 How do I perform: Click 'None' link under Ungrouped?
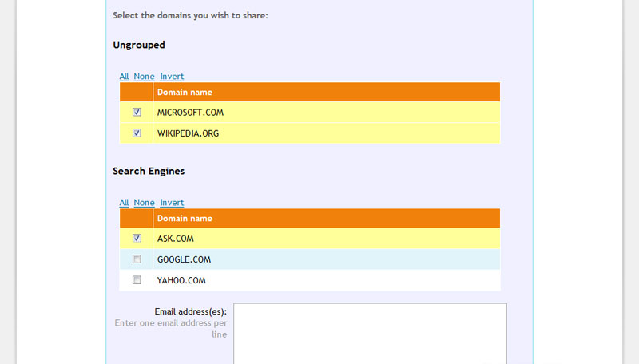pos(144,77)
